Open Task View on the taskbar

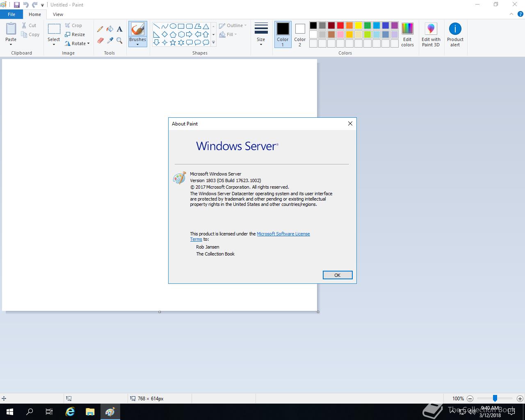click(49, 412)
